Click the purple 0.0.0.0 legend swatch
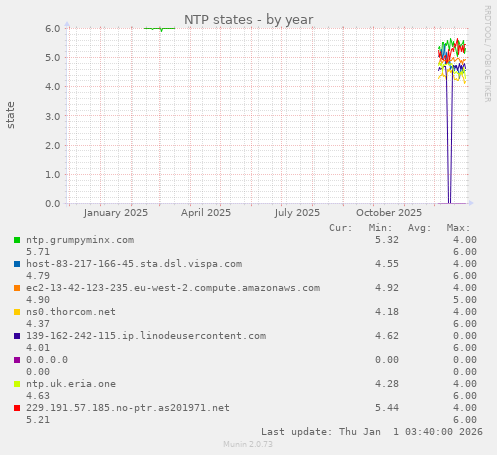The width and height of the screenshot is (497, 455). click(x=17, y=360)
